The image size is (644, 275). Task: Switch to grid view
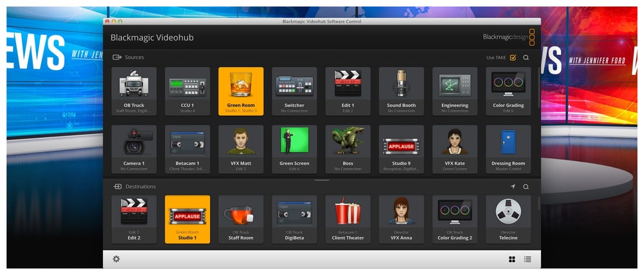coord(512,259)
